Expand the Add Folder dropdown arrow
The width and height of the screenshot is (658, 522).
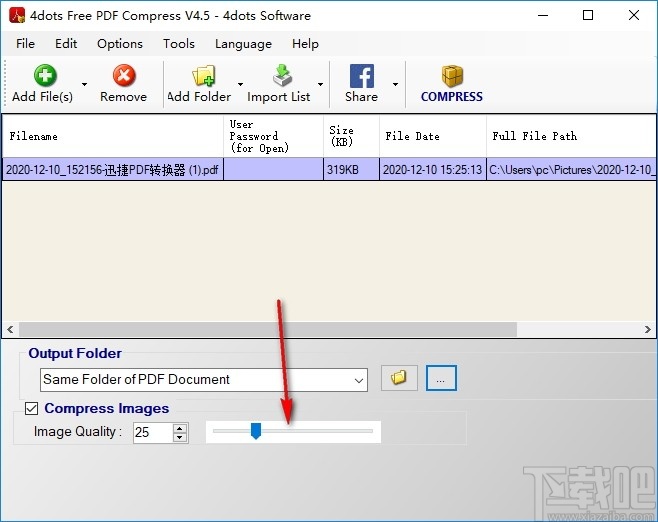[x=240, y=84]
